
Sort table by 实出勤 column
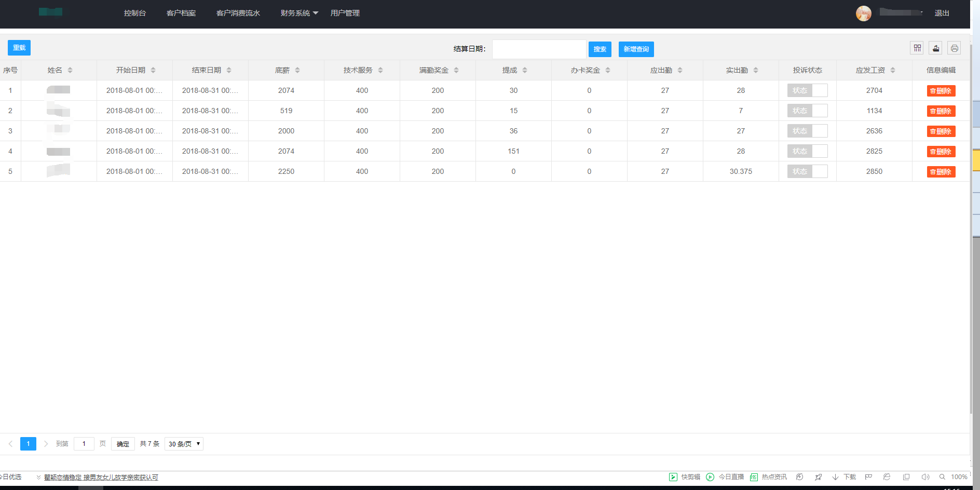(x=756, y=70)
